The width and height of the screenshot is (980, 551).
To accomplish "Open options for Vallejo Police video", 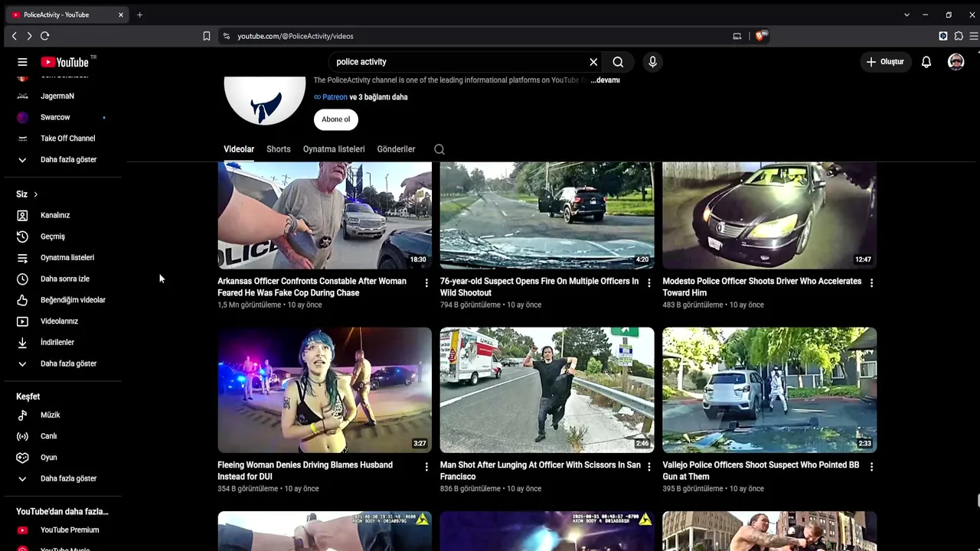I will [871, 467].
